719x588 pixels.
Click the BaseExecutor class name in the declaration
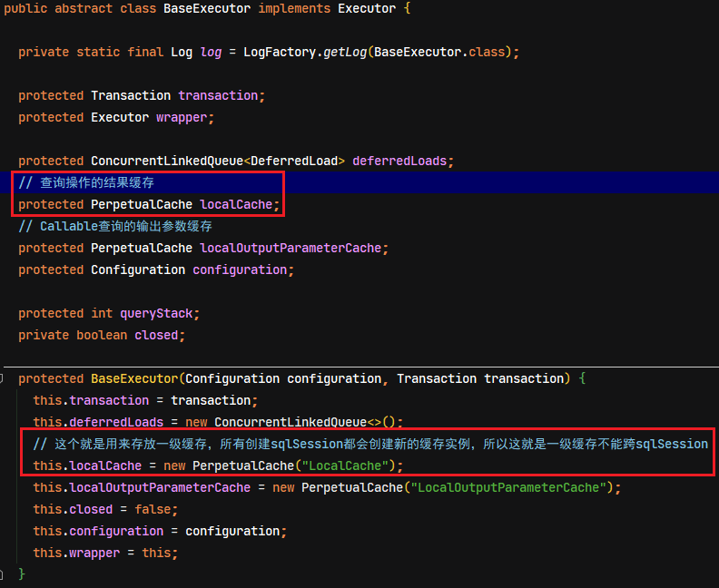click(207, 9)
